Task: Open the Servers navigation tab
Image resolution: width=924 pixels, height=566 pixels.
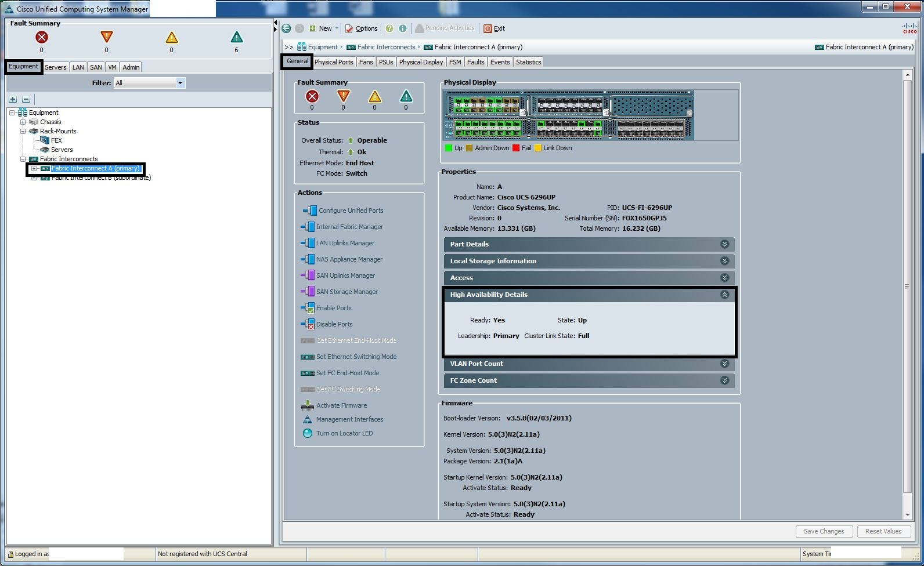Action: coord(56,67)
